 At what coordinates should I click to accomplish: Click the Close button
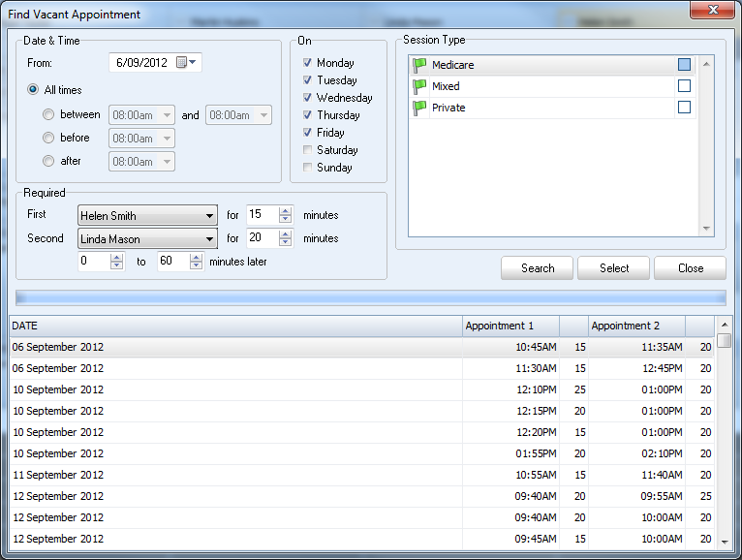[x=691, y=268]
